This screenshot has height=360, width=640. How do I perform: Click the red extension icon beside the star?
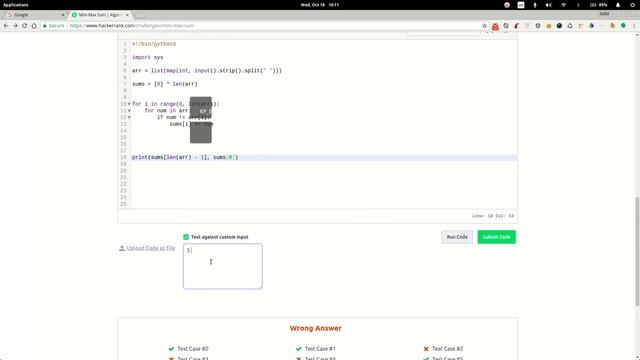click(x=495, y=26)
